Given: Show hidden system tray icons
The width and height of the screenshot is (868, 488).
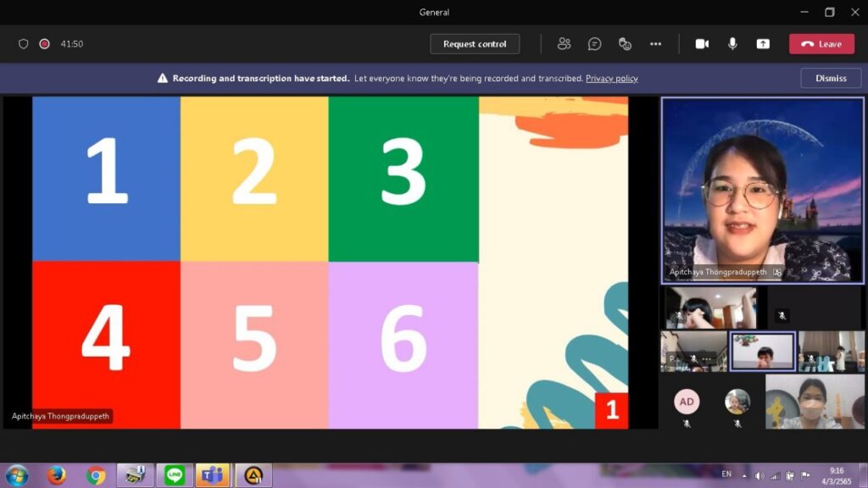Looking at the screenshot, I should [743, 475].
